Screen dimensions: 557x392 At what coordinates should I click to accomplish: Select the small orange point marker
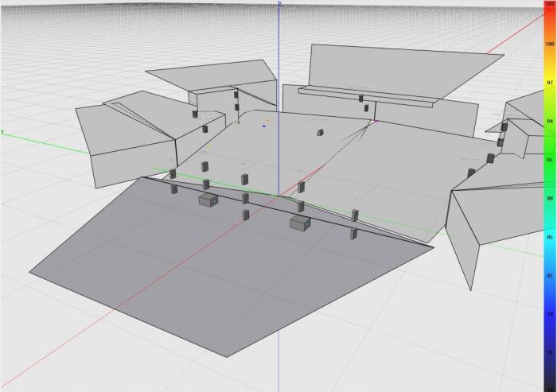(267, 121)
